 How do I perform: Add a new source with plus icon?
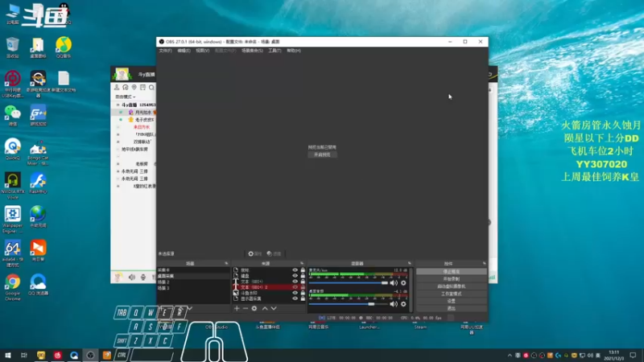point(237,308)
